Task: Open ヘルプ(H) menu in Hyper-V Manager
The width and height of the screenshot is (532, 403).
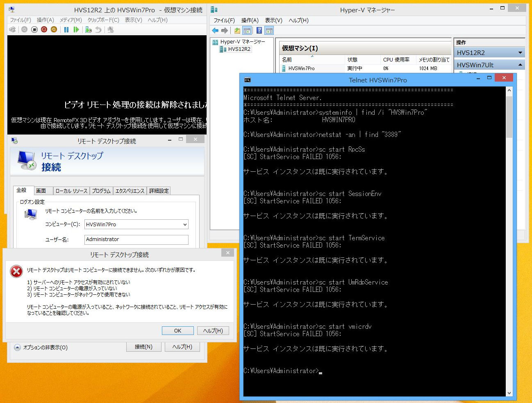Action: point(299,20)
